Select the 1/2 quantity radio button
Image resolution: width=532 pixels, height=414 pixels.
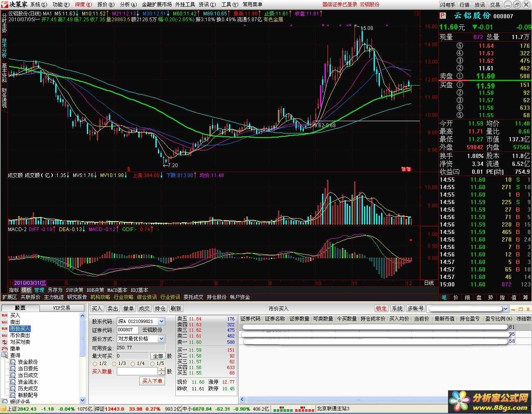[x=95, y=364]
